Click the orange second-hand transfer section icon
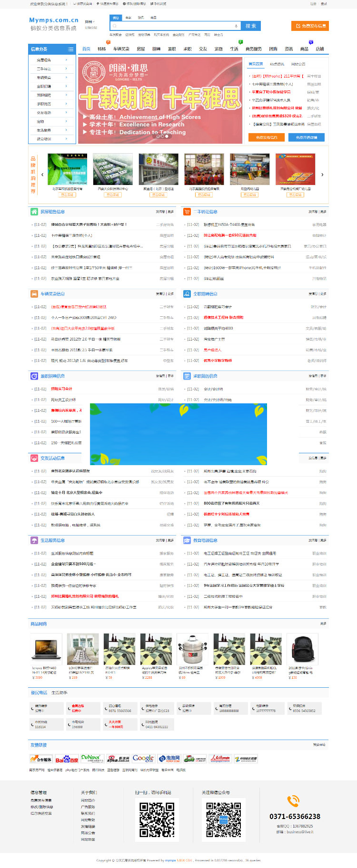This screenshot has width=357, height=868. pyautogui.click(x=187, y=212)
